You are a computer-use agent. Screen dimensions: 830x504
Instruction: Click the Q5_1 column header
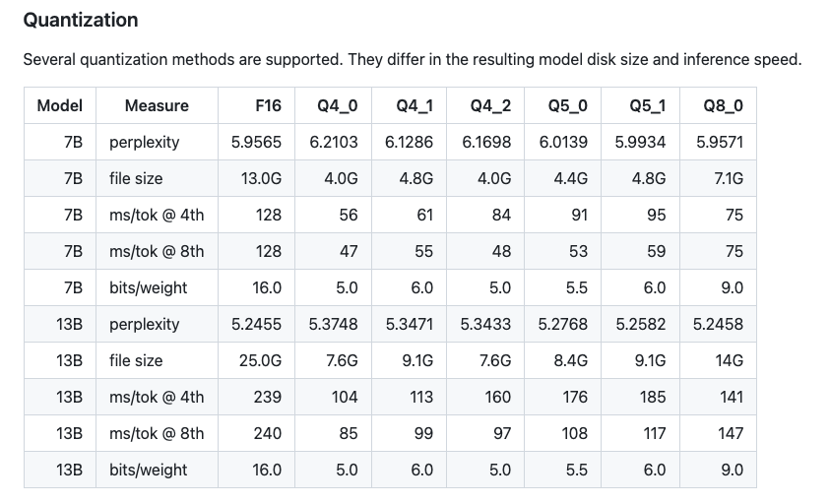click(646, 105)
